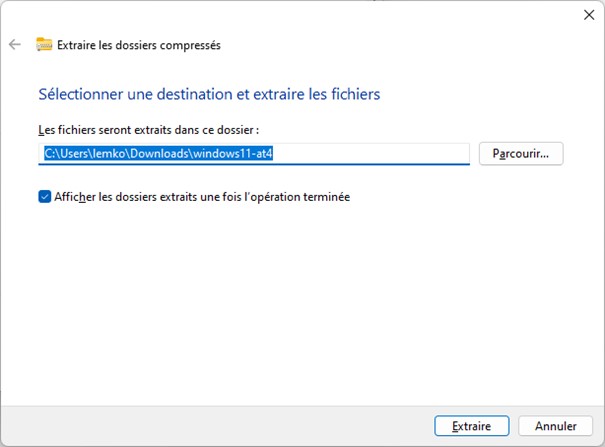This screenshot has height=447, width=605.
Task: Click 'C:\Users' at the start of the path
Action: [68, 154]
